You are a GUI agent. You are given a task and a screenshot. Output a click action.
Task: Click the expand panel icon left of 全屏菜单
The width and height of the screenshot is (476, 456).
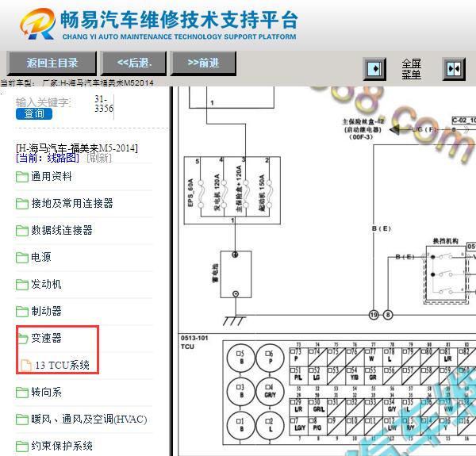(x=375, y=69)
